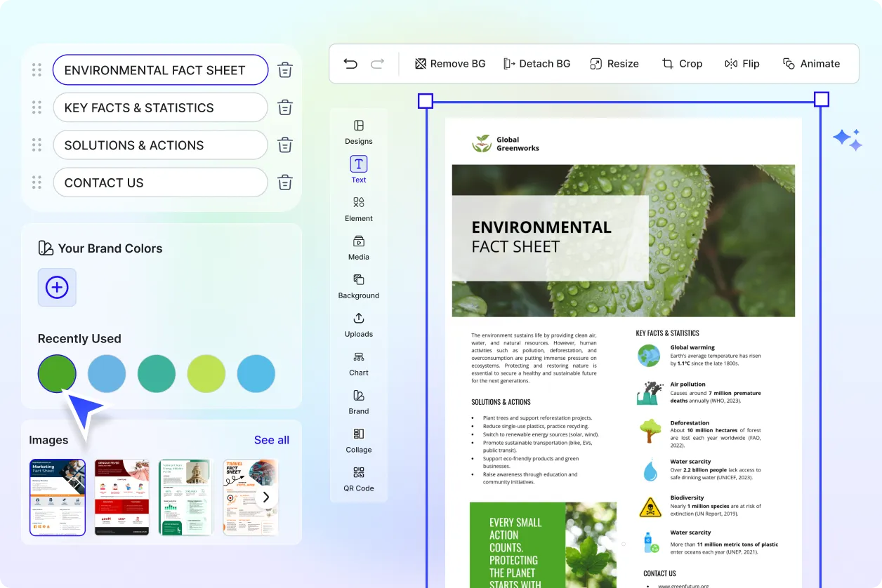Open the QR Code panel
This screenshot has width=882, height=588.
pos(358,478)
